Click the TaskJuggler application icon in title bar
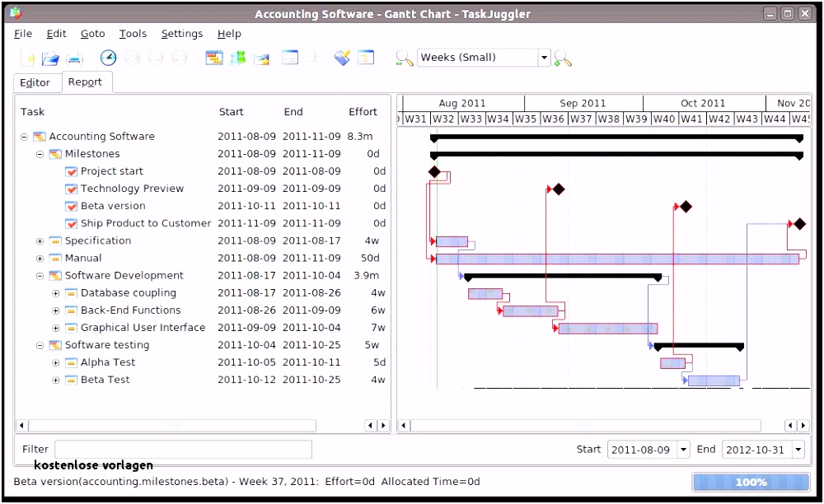The image size is (824, 504). pos(16,14)
